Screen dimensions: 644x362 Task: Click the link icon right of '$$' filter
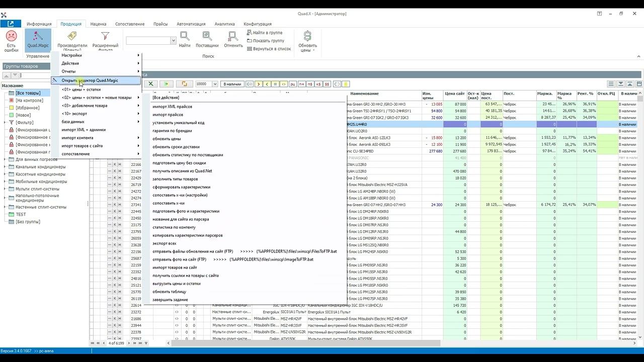point(337,84)
